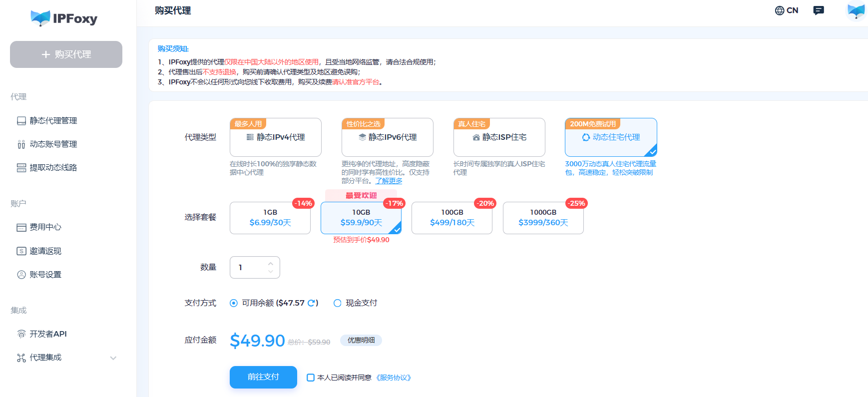The width and height of the screenshot is (868, 397).
Task: Increase quantity with up arrow
Action: [x=271, y=263]
